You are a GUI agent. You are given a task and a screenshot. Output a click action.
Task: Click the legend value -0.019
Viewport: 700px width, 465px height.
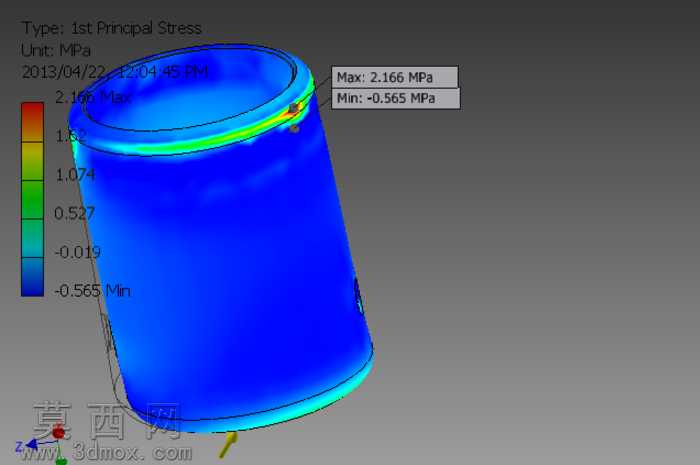[78, 252]
